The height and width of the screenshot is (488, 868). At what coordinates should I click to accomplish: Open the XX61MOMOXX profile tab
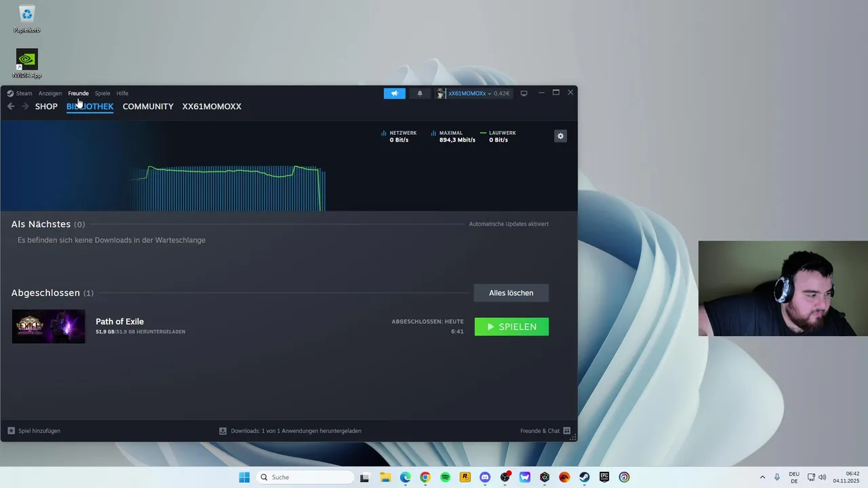(x=212, y=106)
